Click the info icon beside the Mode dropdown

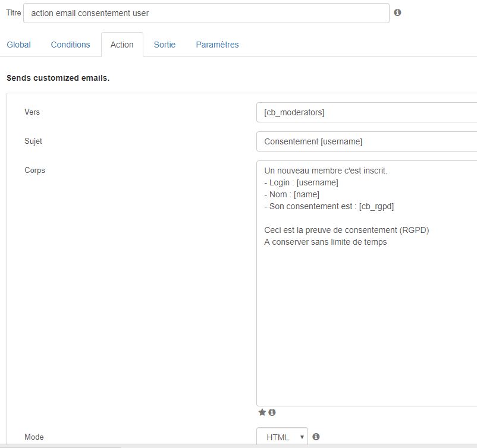(x=316, y=437)
